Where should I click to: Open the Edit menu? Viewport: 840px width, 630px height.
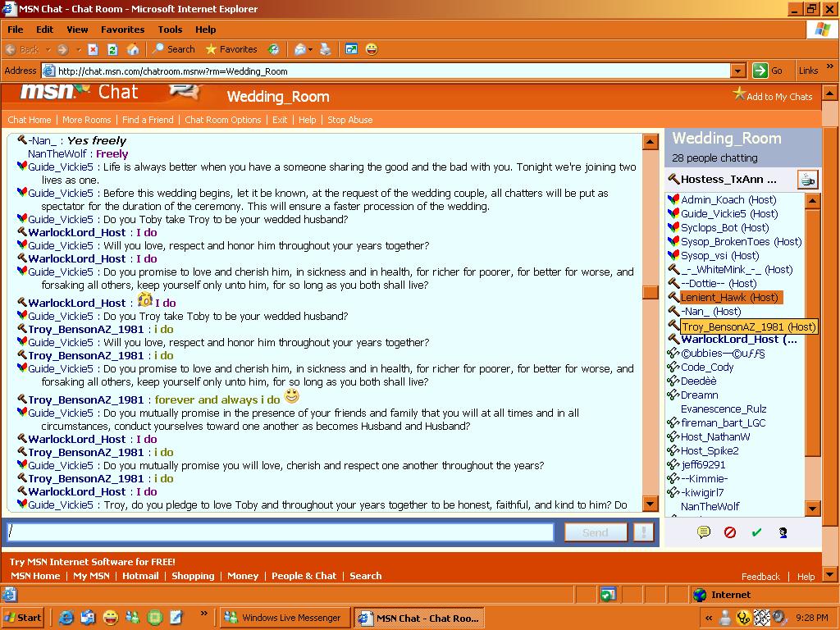pyautogui.click(x=44, y=30)
